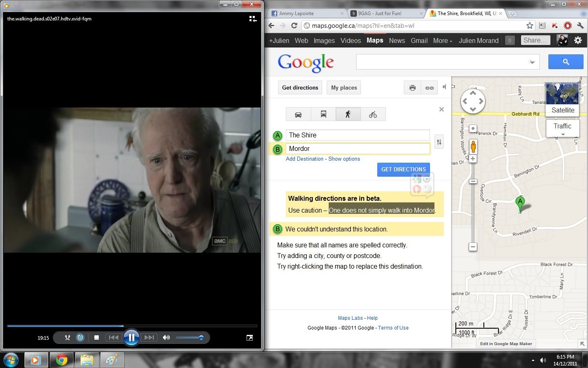Swap start and end destinations

[439, 142]
